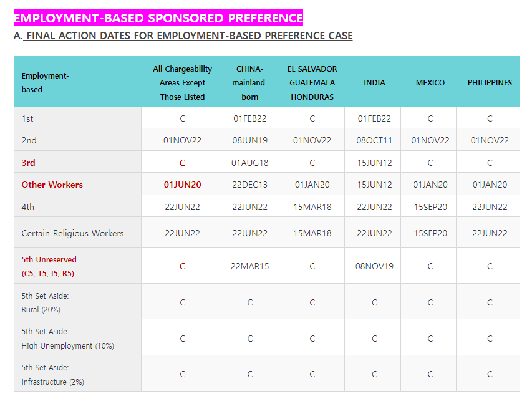Click the 22MAR15 China date cell

249,266
